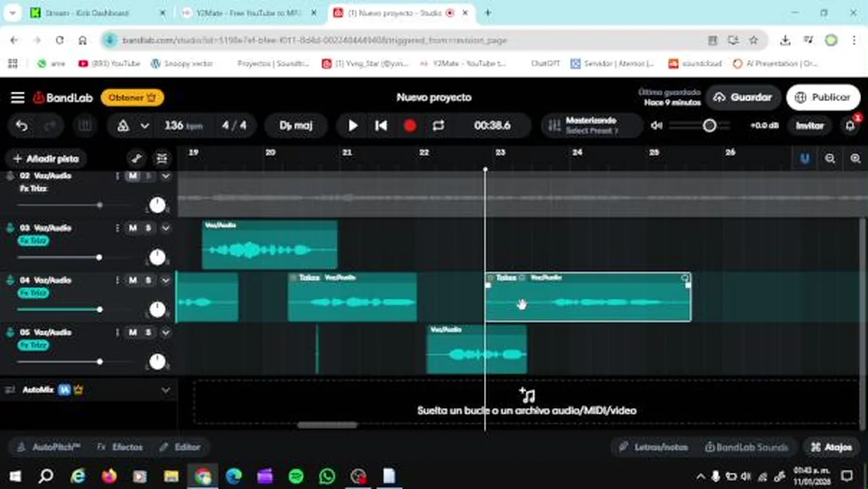This screenshot has width=868, height=489.
Task: Open the Editor tab
Action: coord(180,448)
